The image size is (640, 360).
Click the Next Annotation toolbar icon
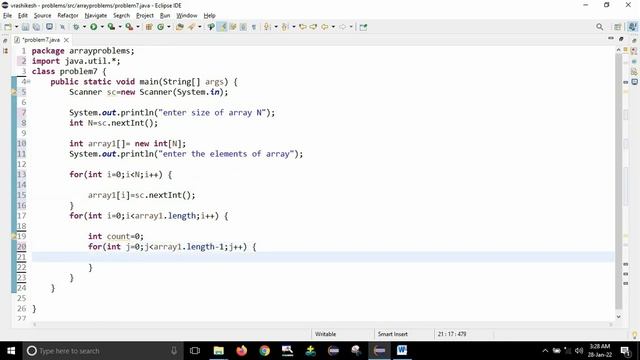267,27
